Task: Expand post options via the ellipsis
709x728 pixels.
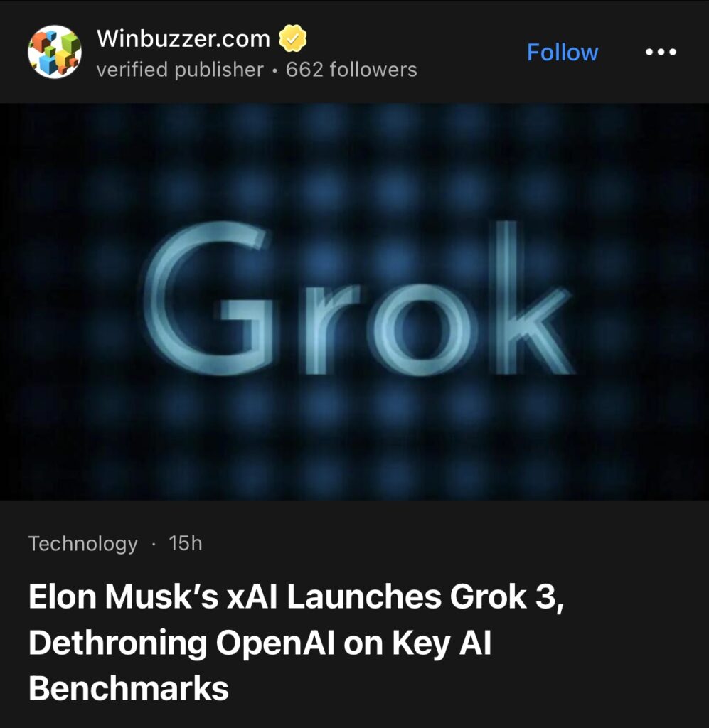Action: click(661, 51)
